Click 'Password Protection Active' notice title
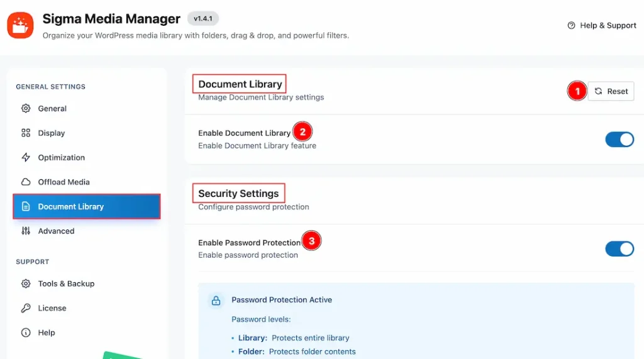 click(282, 300)
